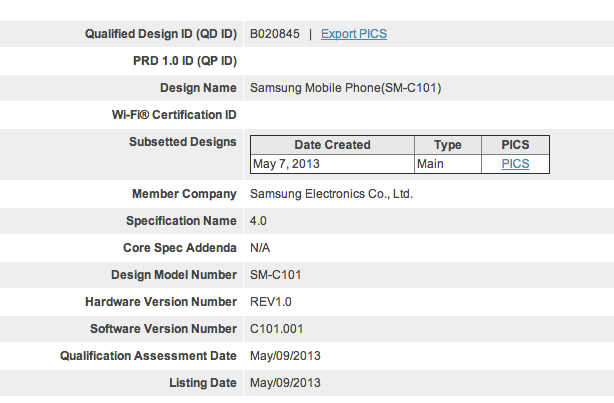Viewport: 614px width, 403px height.
Task: Select the May 7, 2013 date cell
Action: (x=285, y=164)
